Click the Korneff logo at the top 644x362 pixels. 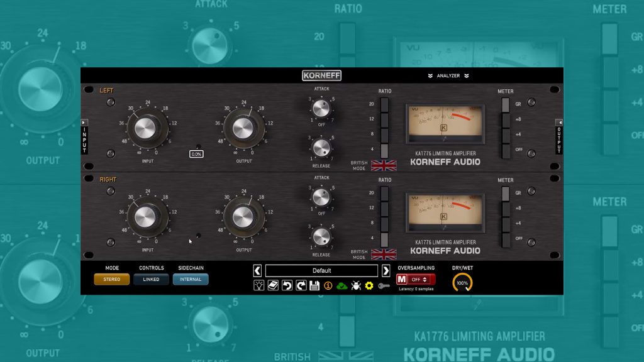click(x=321, y=75)
